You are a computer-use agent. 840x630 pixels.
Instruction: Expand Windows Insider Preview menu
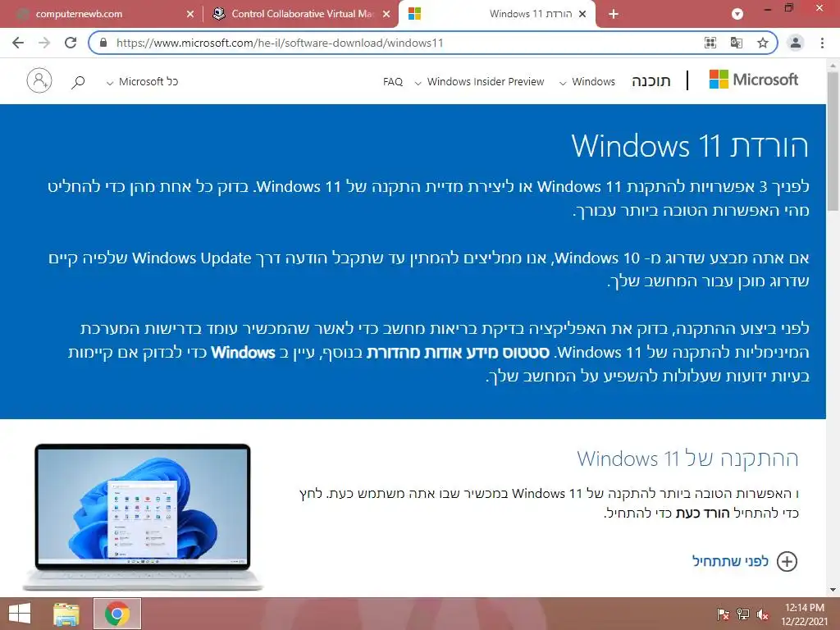coord(479,82)
